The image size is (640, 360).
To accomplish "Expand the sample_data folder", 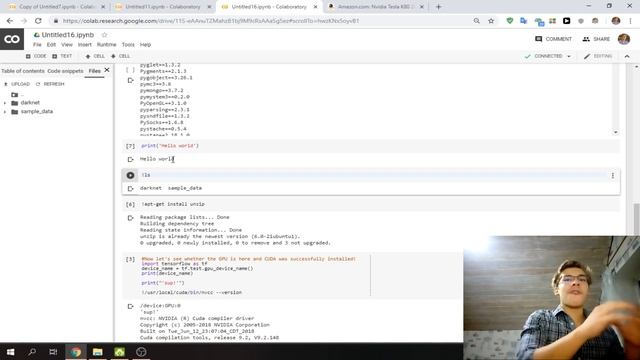I will (x=5, y=111).
